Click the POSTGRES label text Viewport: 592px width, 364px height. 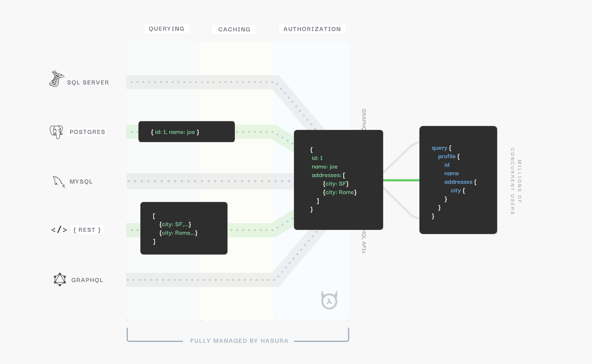pyautogui.click(x=87, y=132)
